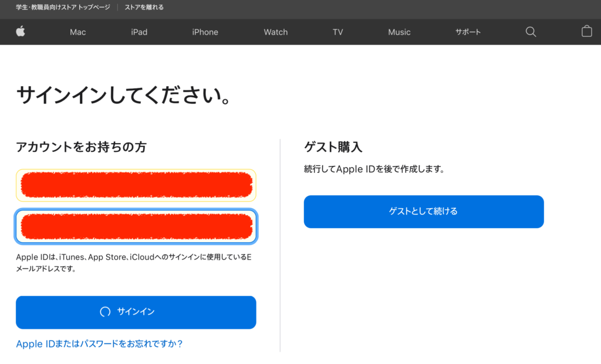This screenshot has width=601, height=364.
Task: Click ゲストとして続ける button
Action: point(424,212)
